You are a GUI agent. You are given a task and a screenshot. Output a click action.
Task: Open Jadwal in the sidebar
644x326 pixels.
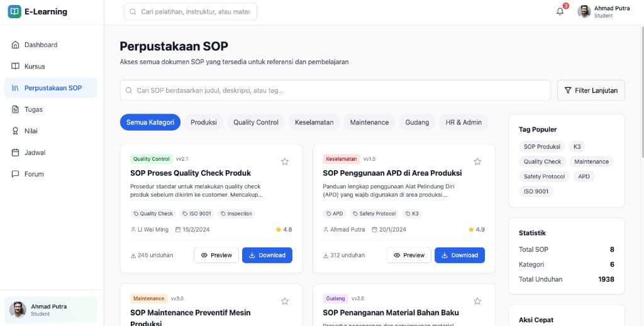(x=51, y=152)
